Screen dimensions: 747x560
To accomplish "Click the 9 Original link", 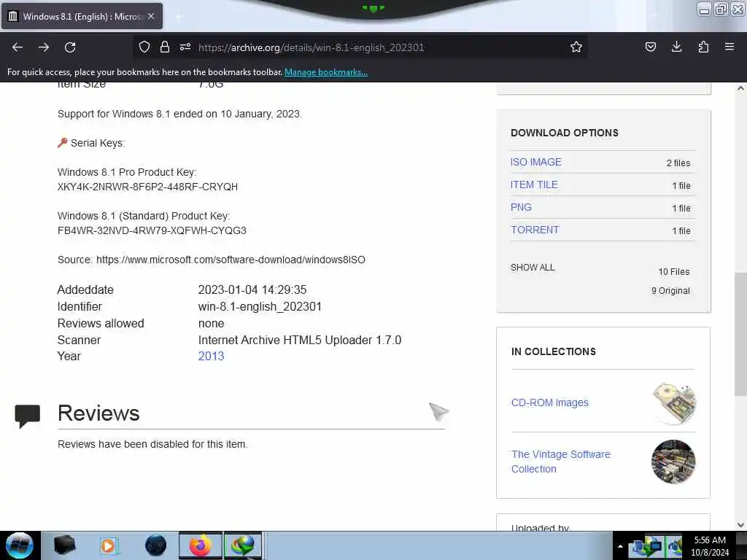I will coord(671,290).
